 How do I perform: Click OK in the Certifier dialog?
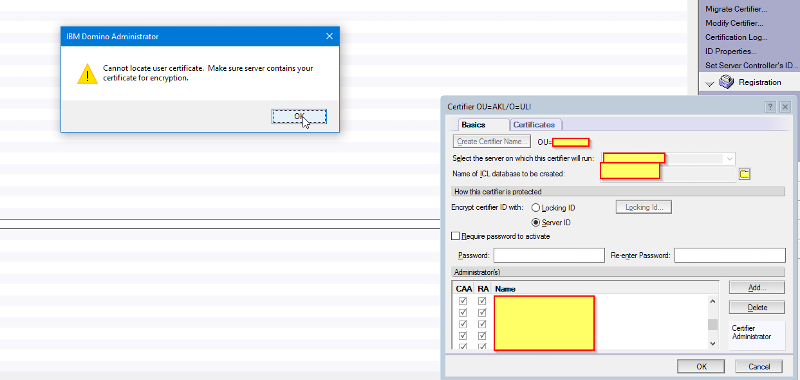click(701, 367)
